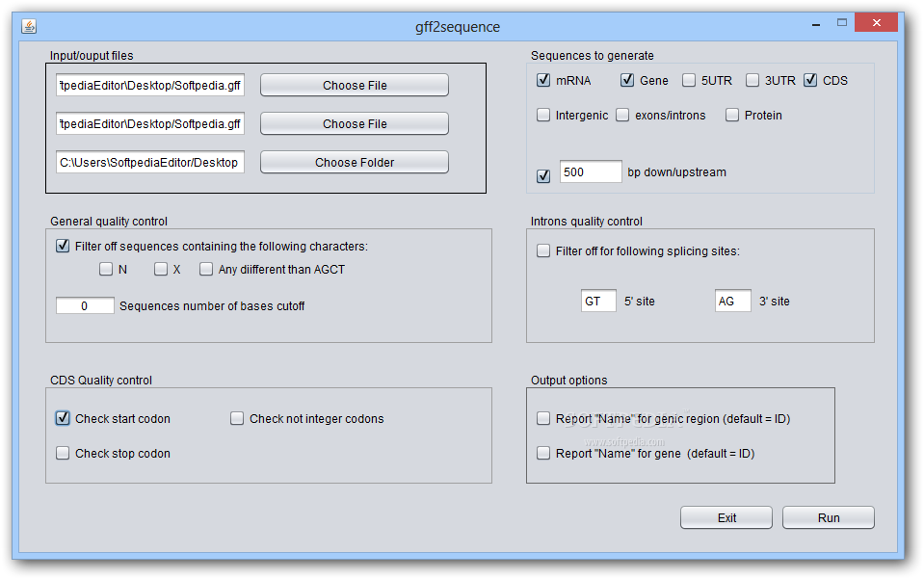This screenshot has width=924, height=579.
Task: Click the 'bp down/upstream' label
Action: [676, 172]
